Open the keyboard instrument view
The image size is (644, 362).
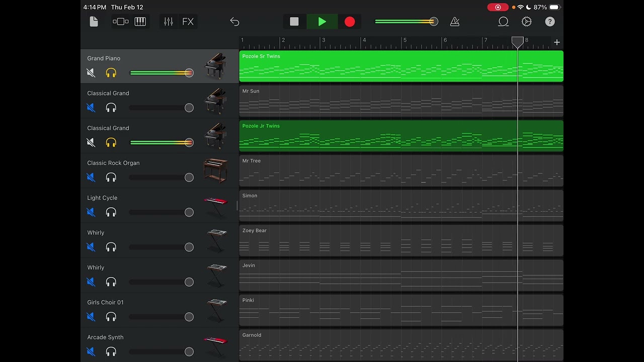point(140,22)
